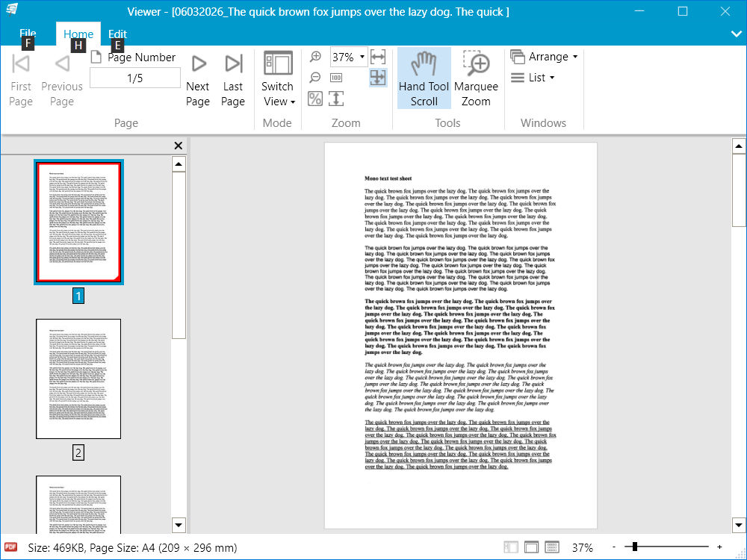The width and height of the screenshot is (747, 560).
Task: Click the file size and page size text
Action: 132,547
